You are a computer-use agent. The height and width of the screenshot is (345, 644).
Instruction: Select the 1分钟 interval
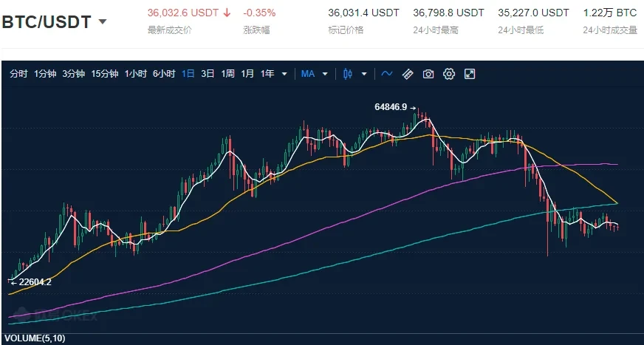pos(45,74)
